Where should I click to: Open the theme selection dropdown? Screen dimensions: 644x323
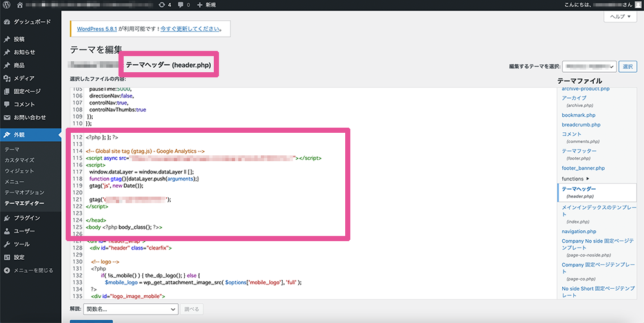coord(589,66)
